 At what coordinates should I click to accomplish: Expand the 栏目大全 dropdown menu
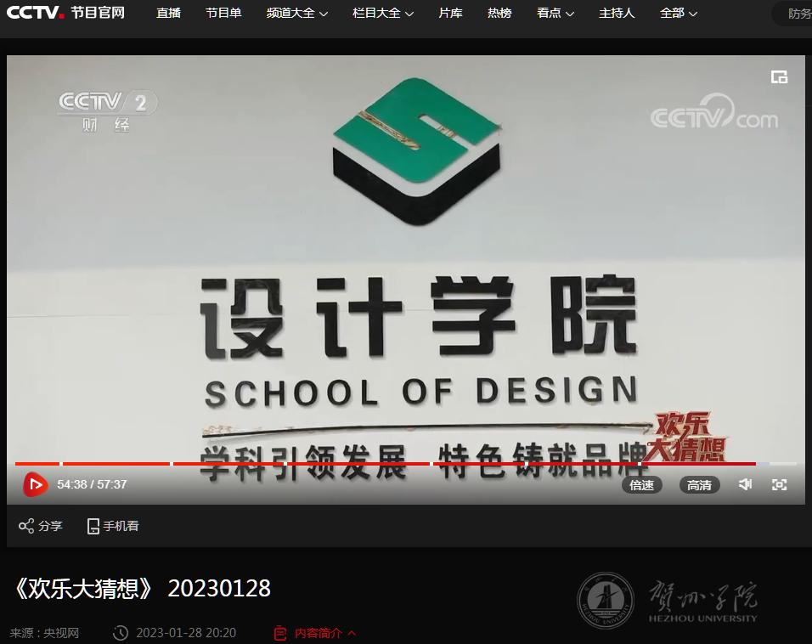pos(383,14)
